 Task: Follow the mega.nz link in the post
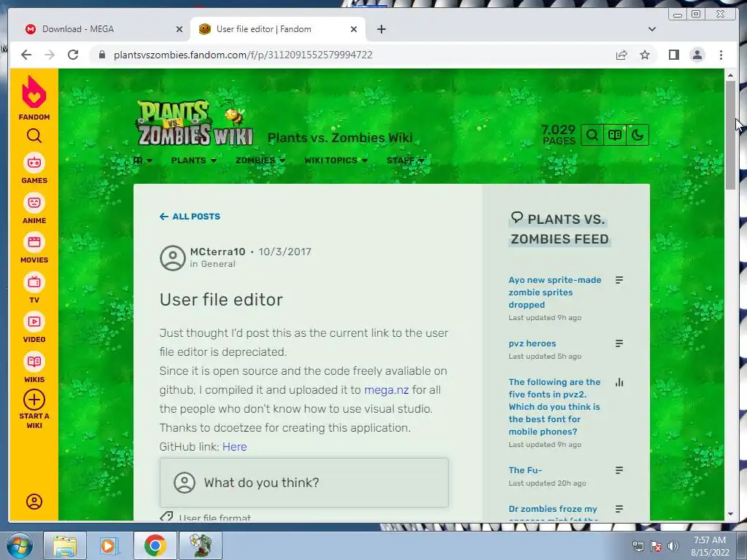387,390
